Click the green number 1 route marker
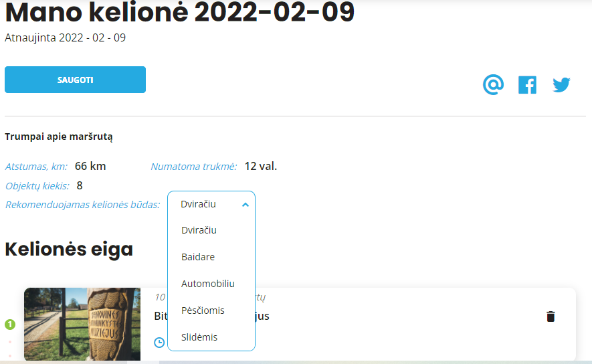This screenshot has width=592, height=364. pyautogui.click(x=10, y=325)
